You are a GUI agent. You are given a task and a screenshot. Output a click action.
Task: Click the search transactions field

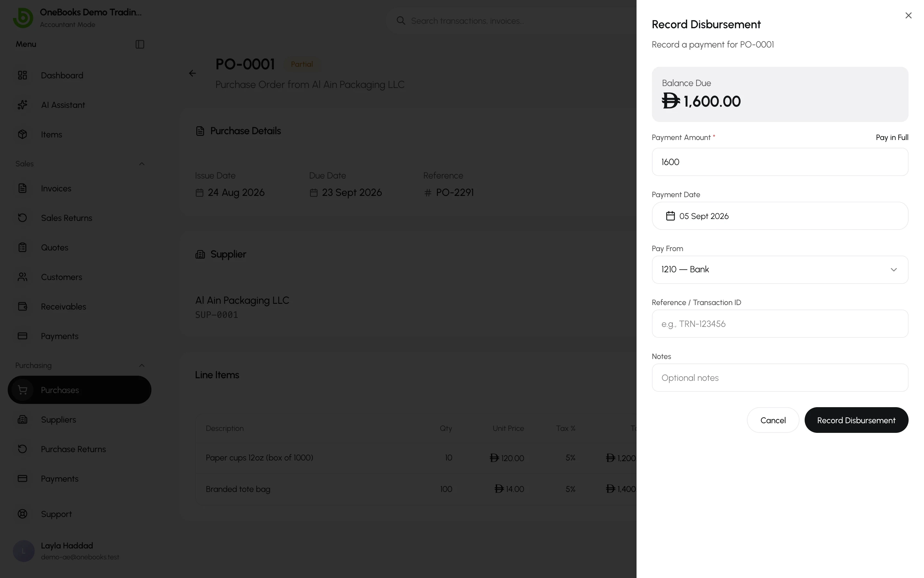tap(512, 21)
